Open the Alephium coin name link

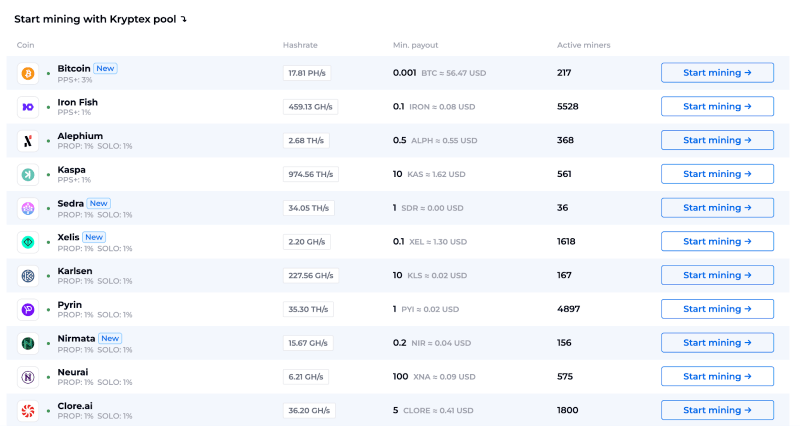pyautogui.click(x=80, y=136)
